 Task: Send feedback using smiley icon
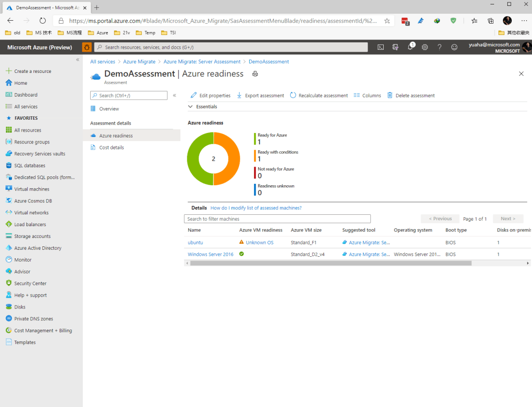(x=454, y=47)
